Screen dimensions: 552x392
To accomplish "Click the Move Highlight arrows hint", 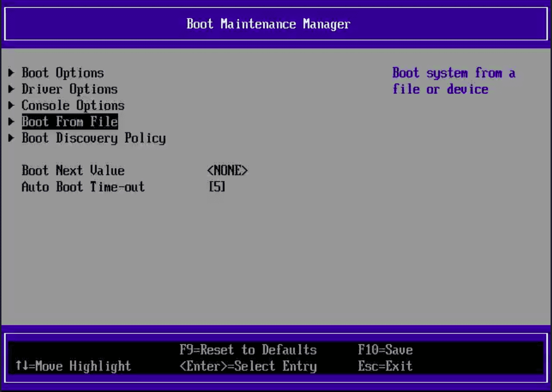I will [73, 366].
